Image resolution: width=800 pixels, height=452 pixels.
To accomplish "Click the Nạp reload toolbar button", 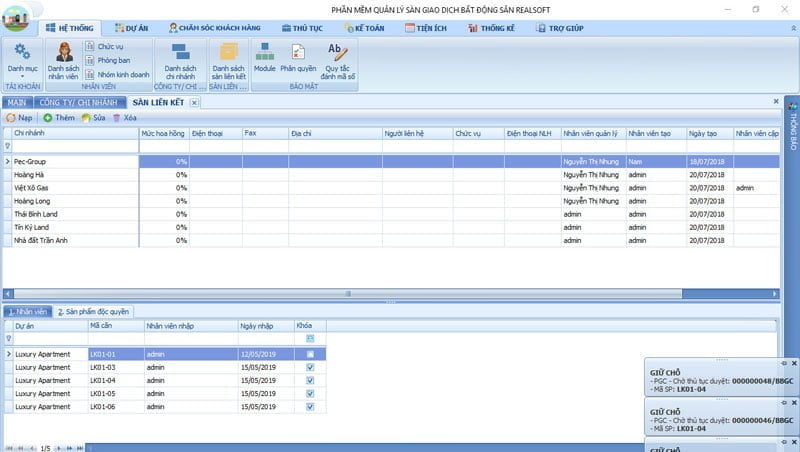I will pos(19,117).
